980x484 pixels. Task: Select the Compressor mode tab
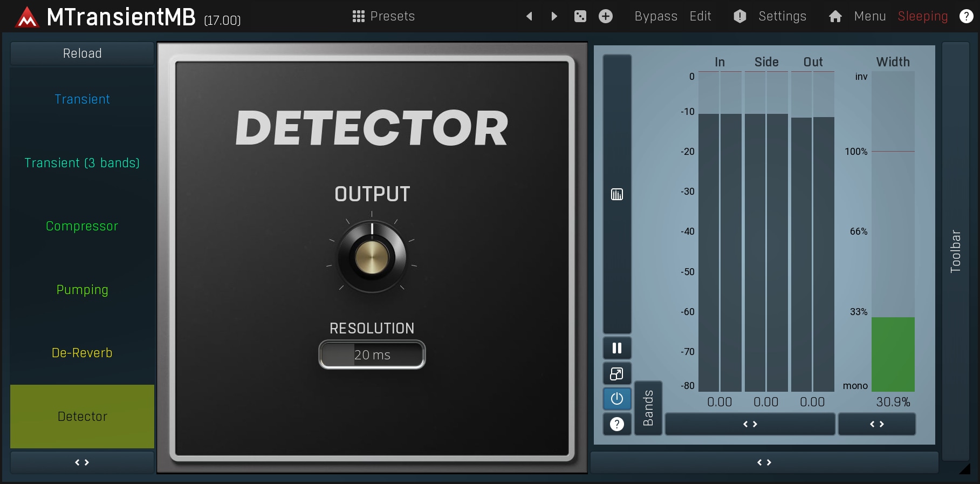tap(82, 226)
